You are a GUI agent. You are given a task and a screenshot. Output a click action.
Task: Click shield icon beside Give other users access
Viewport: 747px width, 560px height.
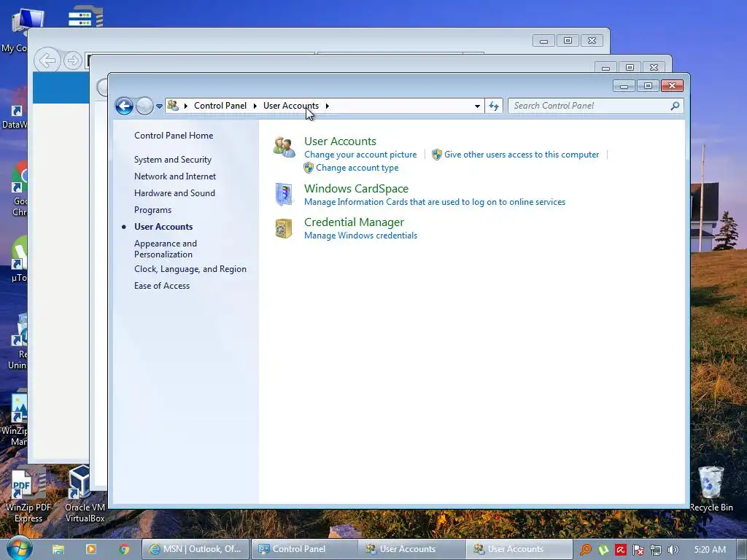pos(437,155)
